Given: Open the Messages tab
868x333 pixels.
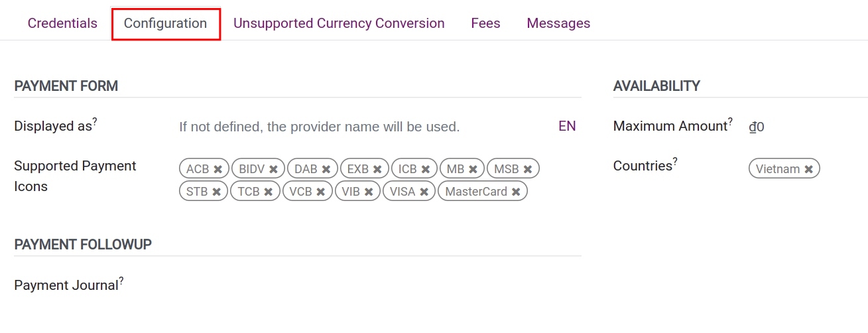Looking at the screenshot, I should (x=558, y=23).
